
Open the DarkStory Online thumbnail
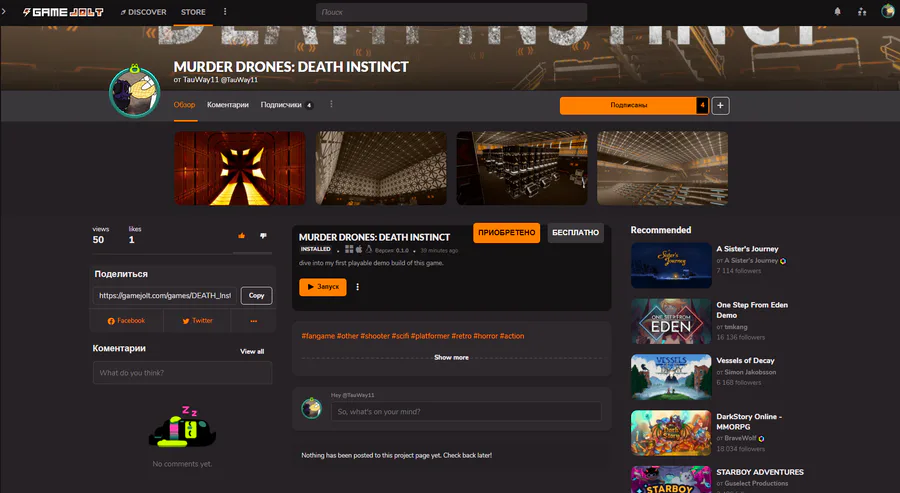pos(671,433)
